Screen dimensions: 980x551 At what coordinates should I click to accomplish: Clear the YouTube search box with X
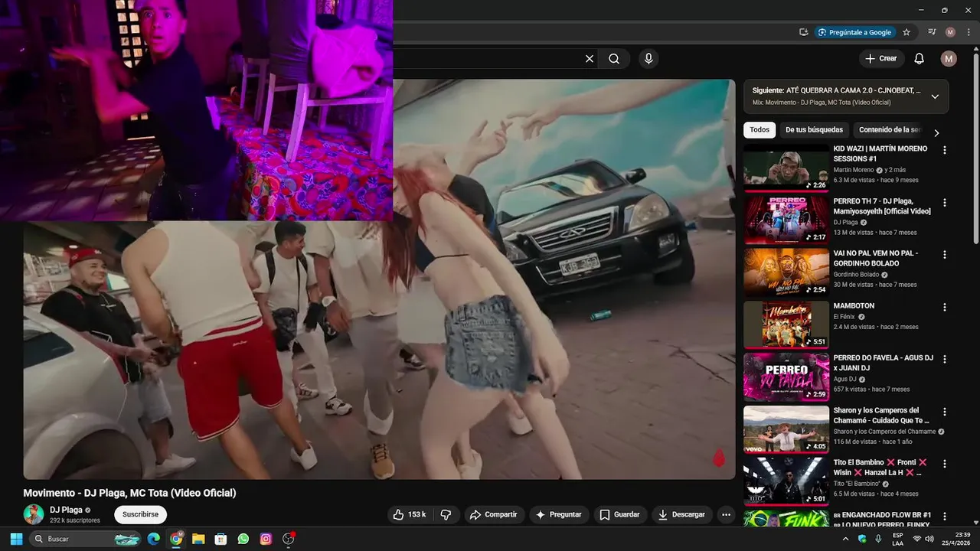(590, 59)
